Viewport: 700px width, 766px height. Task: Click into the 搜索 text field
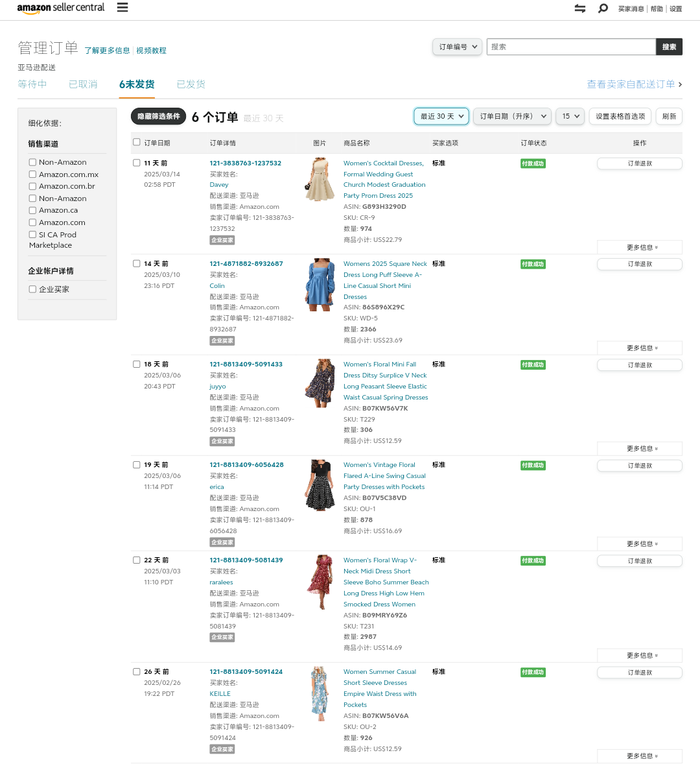coord(571,47)
